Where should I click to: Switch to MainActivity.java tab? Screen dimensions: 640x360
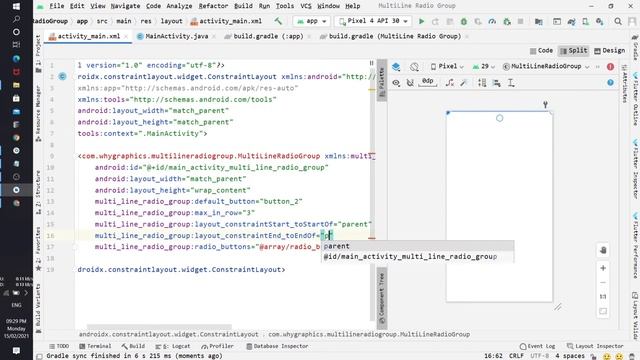tap(176, 36)
